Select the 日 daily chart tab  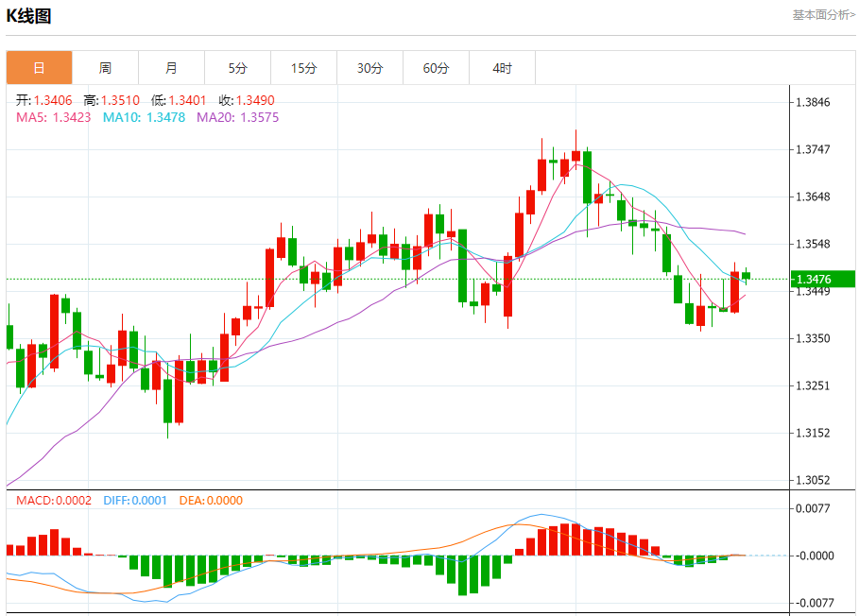coord(39,68)
